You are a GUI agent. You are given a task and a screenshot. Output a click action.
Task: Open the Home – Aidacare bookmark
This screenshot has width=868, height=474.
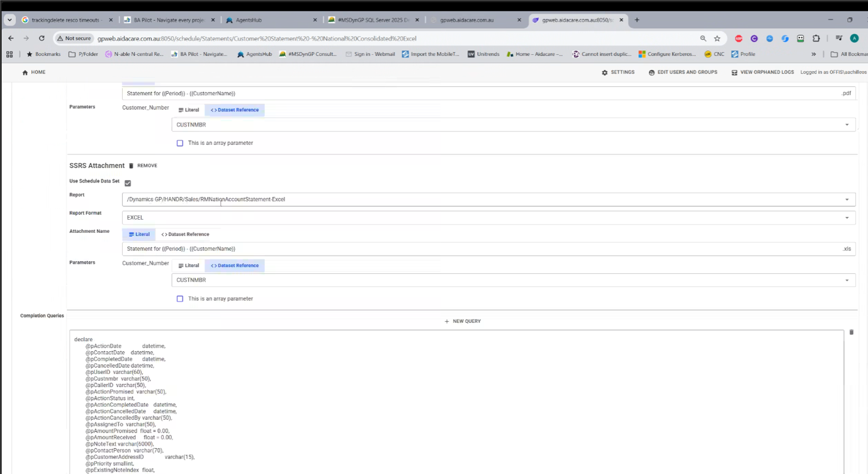[534, 54]
